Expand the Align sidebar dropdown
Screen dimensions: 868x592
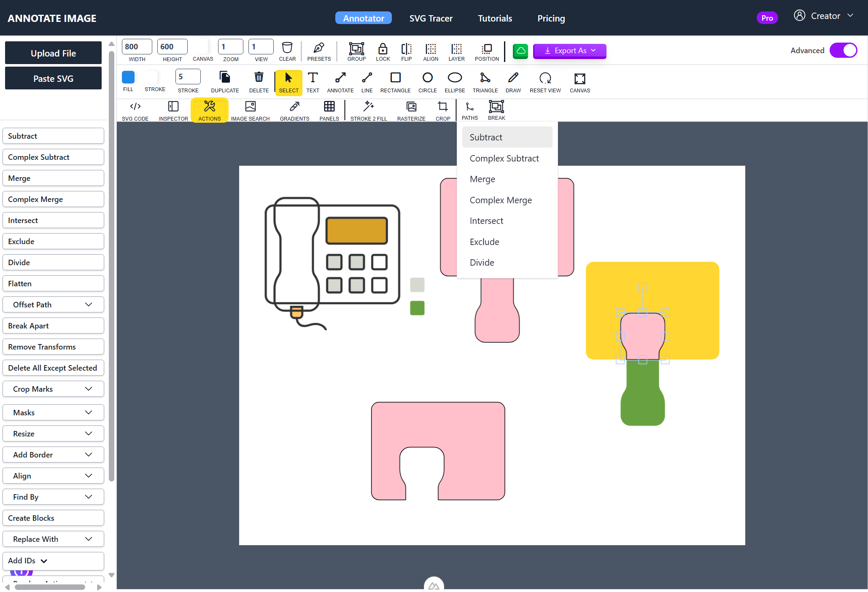[53, 476]
